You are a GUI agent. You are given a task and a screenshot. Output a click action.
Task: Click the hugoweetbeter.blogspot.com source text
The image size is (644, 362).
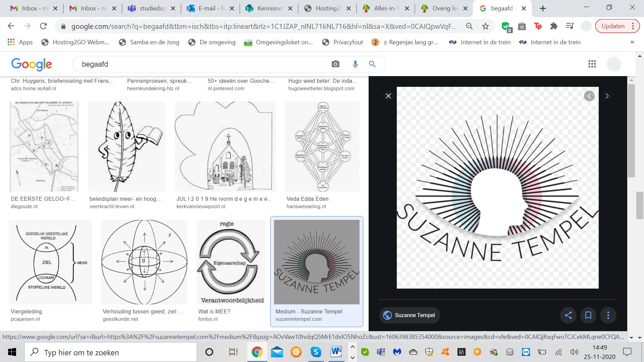[x=321, y=88]
